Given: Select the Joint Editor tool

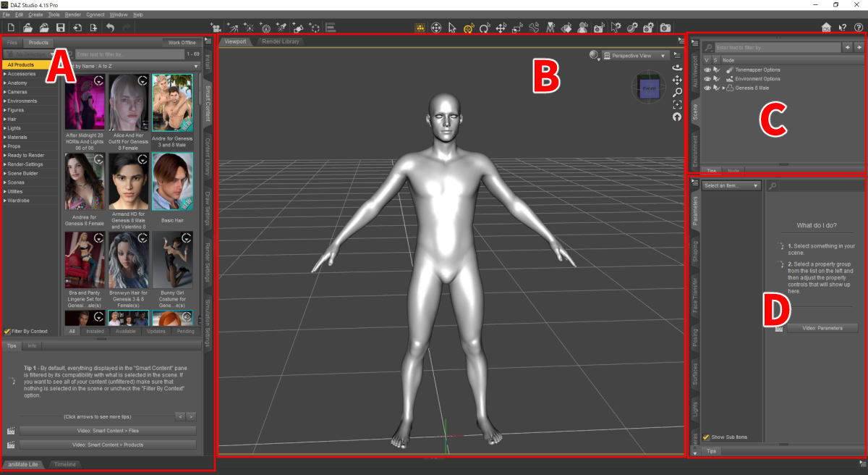Looking at the screenshot, I should tap(535, 28).
